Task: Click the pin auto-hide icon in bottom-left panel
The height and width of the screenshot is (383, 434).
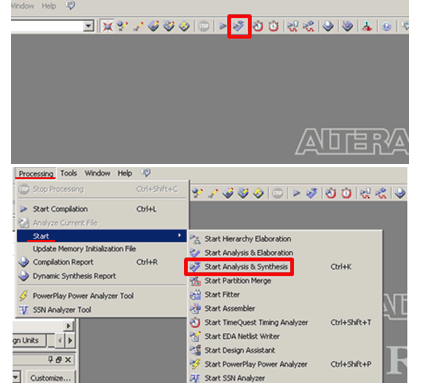Action: pyautogui.click(x=50, y=360)
